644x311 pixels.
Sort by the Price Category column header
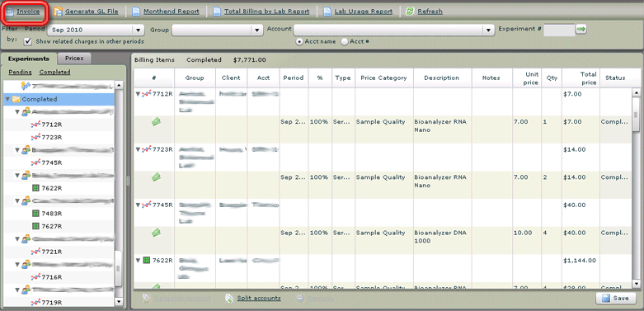(383, 78)
